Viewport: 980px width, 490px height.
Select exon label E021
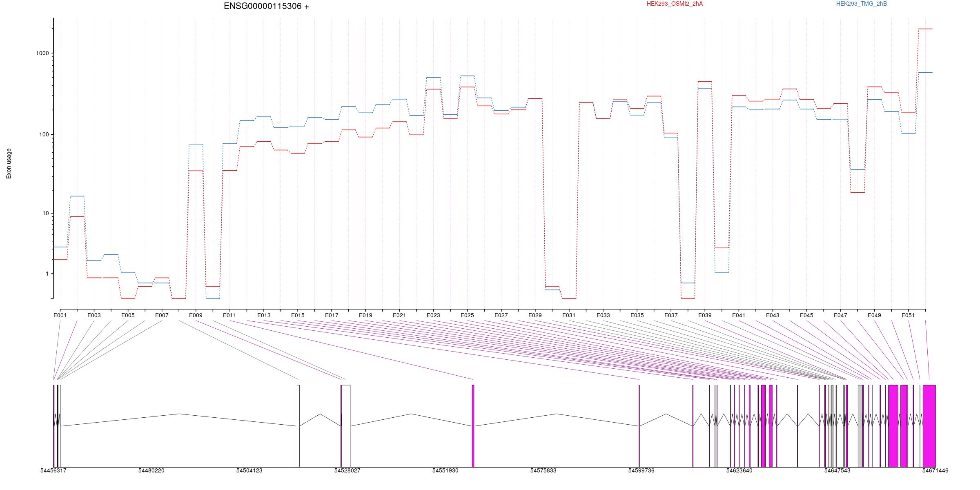click(x=399, y=315)
